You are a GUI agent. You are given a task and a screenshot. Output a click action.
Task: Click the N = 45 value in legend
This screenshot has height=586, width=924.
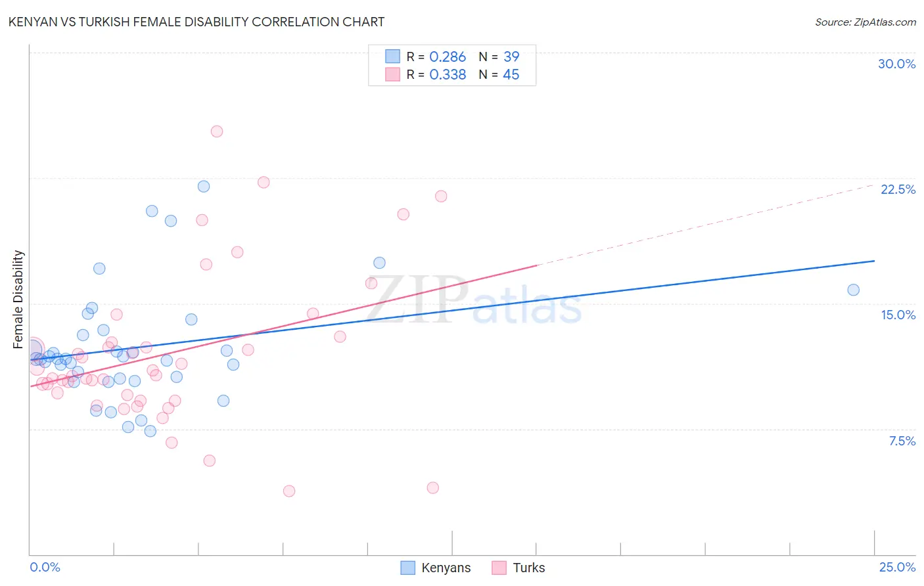point(499,74)
